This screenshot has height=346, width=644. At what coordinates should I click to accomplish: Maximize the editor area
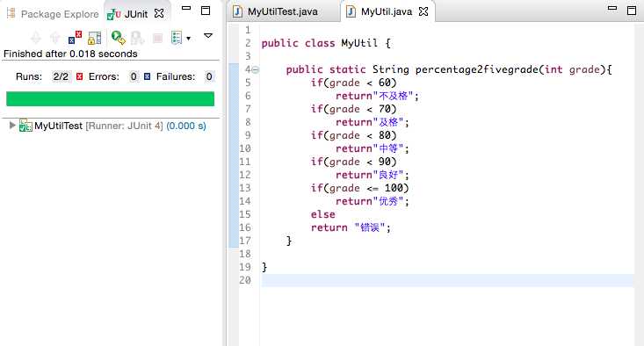pyautogui.click(x=632, y=11)
